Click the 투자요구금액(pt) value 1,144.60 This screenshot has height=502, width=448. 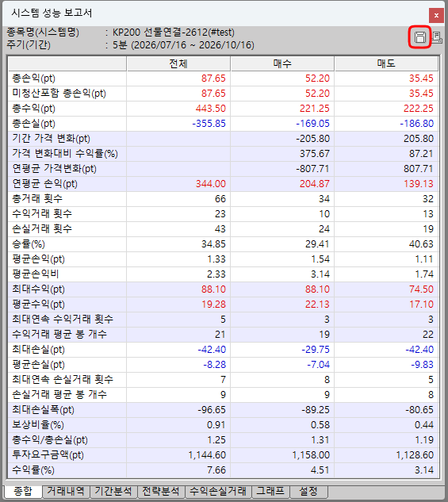pyautogui.click(x=207, y=454)
